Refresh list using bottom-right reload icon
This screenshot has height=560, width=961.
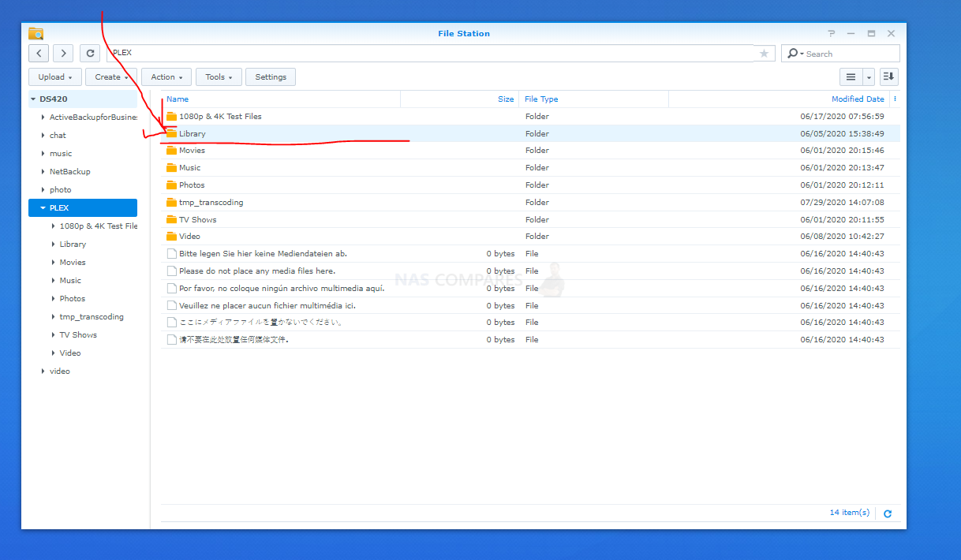[x=888, y=513]
